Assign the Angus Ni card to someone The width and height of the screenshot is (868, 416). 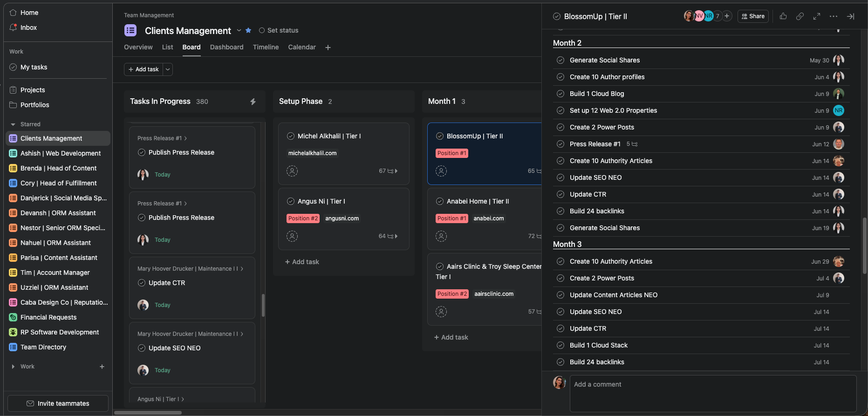click(x=292, y=236)
